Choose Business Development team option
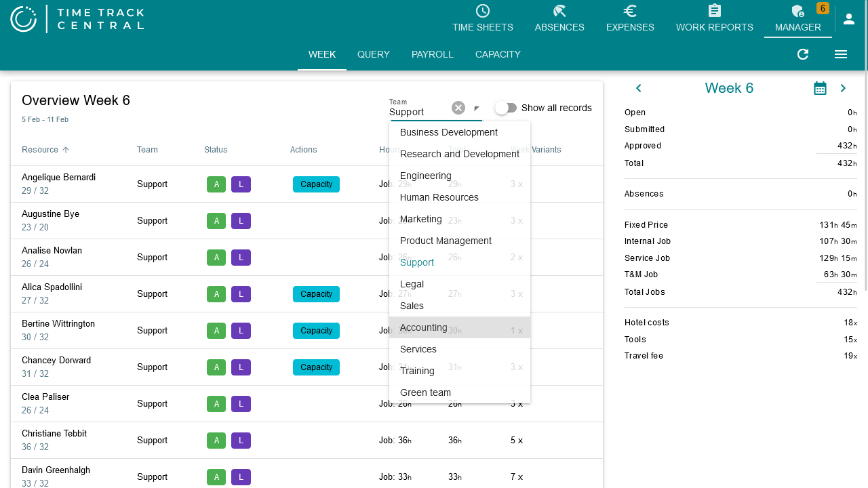Screen dimensions: 868x488 coord(449,132)
